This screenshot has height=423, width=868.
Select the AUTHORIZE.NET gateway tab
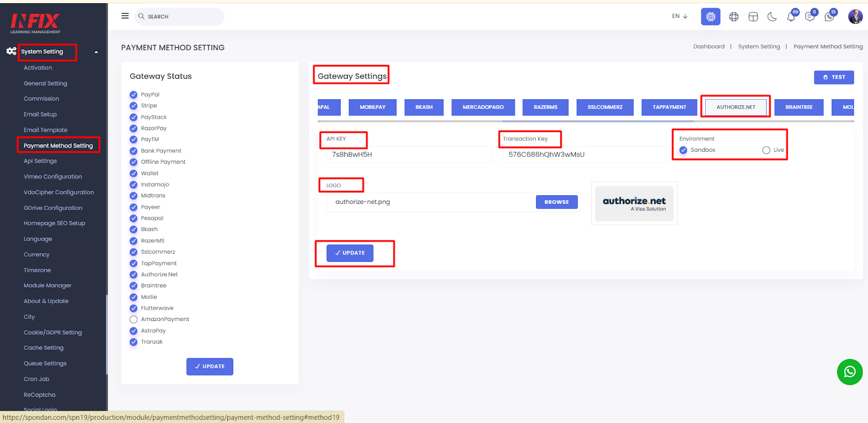pyautogui.click(x=736, y=107)
